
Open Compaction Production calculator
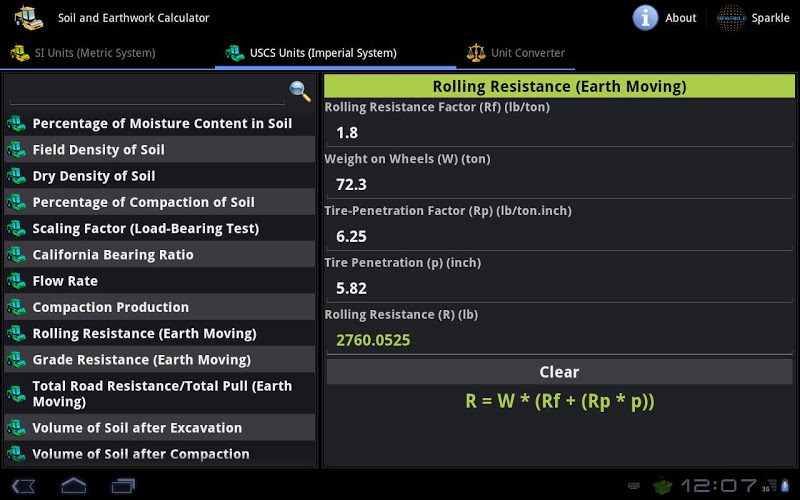click(160, 307)
